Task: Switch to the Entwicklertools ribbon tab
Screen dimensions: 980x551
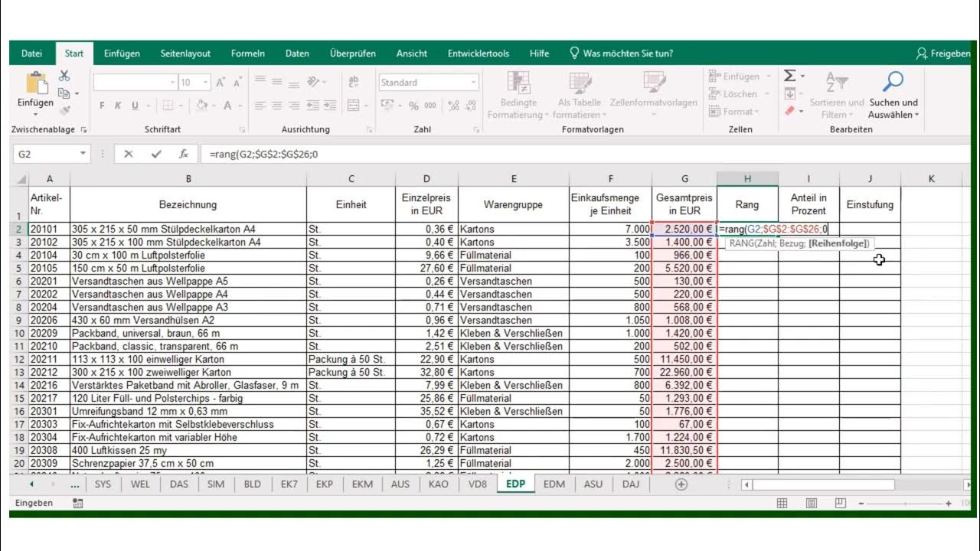Action: [479, 54]
